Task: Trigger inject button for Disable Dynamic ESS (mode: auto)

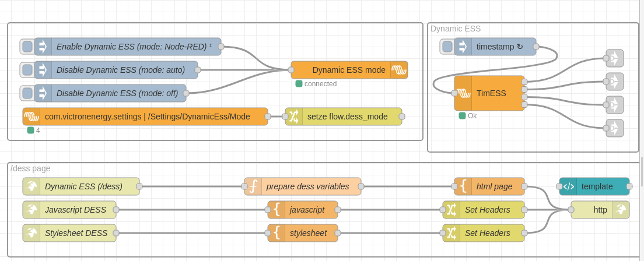Action: 27,70
